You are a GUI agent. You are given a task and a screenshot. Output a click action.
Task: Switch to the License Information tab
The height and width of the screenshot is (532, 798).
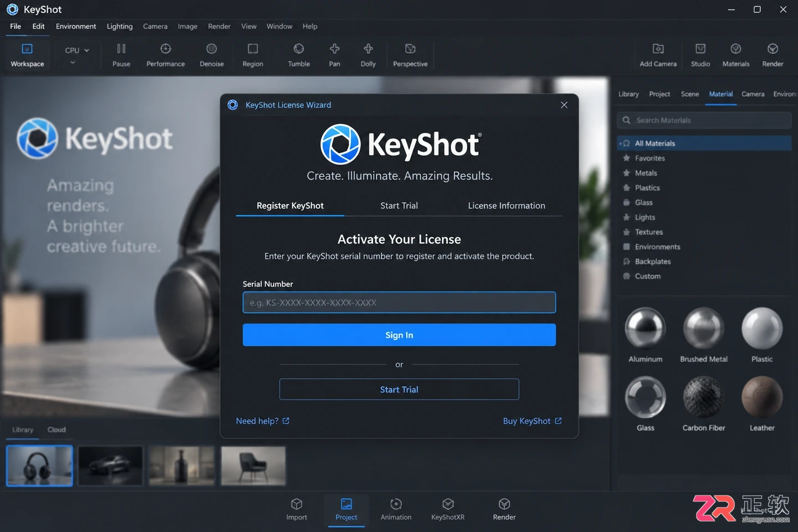tap(507, 206)
